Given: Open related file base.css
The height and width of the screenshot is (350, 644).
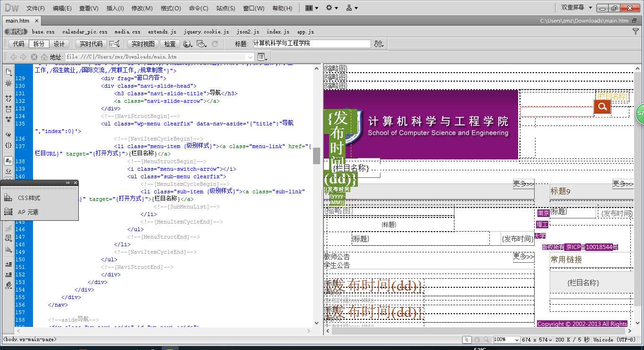Looking at the screenshot, I should click(43, 32).
